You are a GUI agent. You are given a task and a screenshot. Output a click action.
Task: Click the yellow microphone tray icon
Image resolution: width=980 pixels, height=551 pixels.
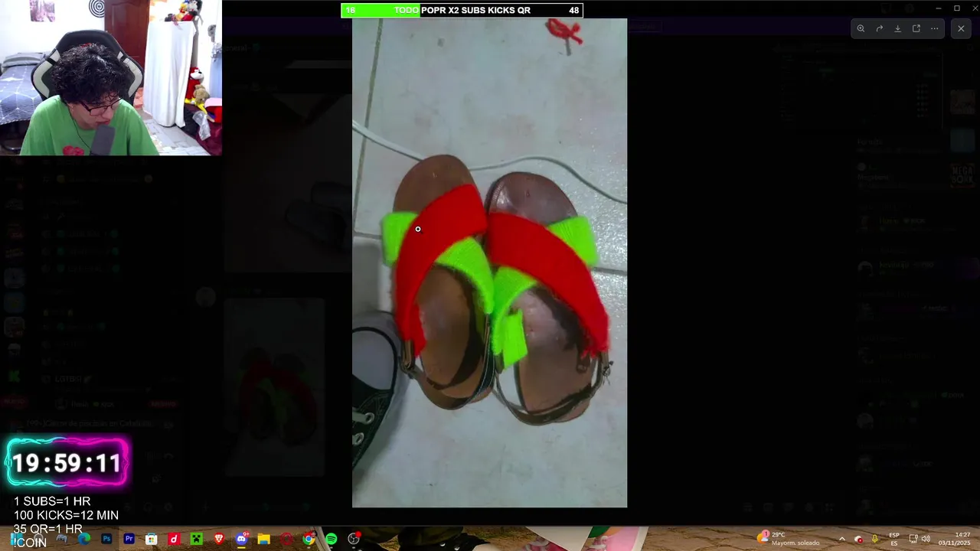tap(874, 539)
